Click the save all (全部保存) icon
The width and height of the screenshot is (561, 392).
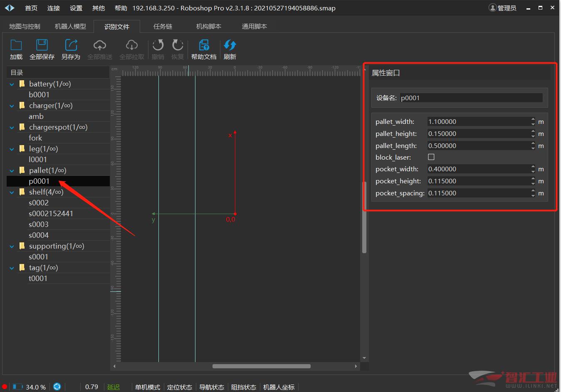coord(42,45)
